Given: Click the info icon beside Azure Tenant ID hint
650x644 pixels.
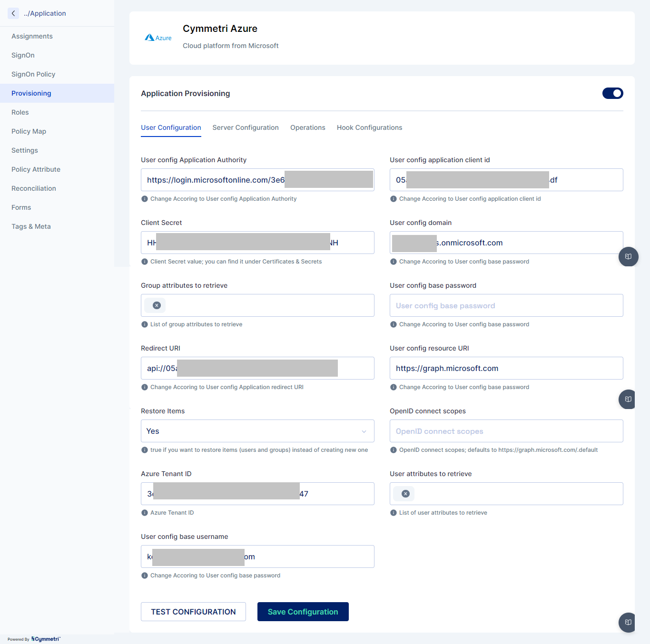Looking at the screenshot, I should click(145, 513).
